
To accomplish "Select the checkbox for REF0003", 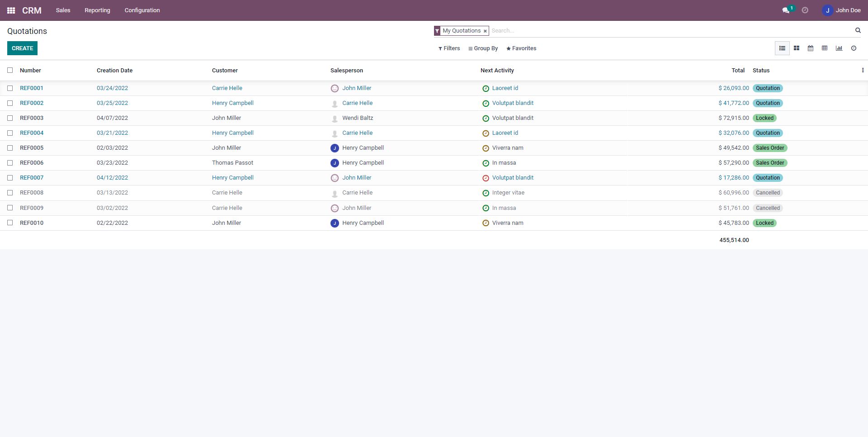I will pos(10,118).
